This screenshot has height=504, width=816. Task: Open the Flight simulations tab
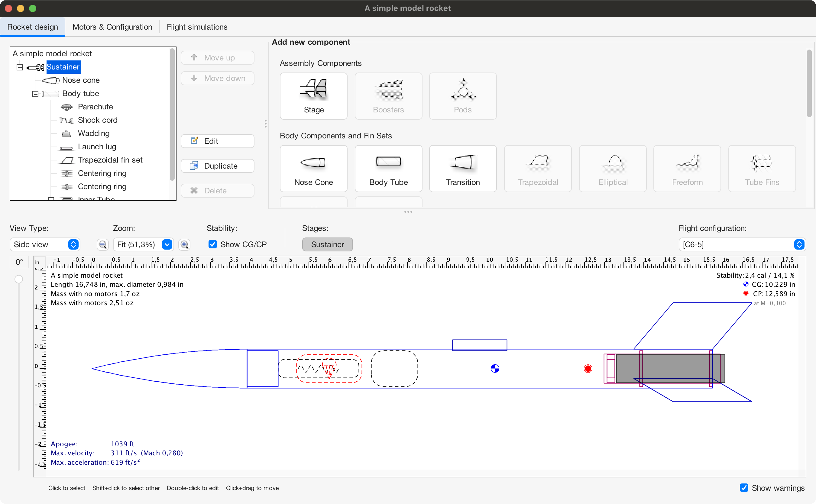(197, 27)
